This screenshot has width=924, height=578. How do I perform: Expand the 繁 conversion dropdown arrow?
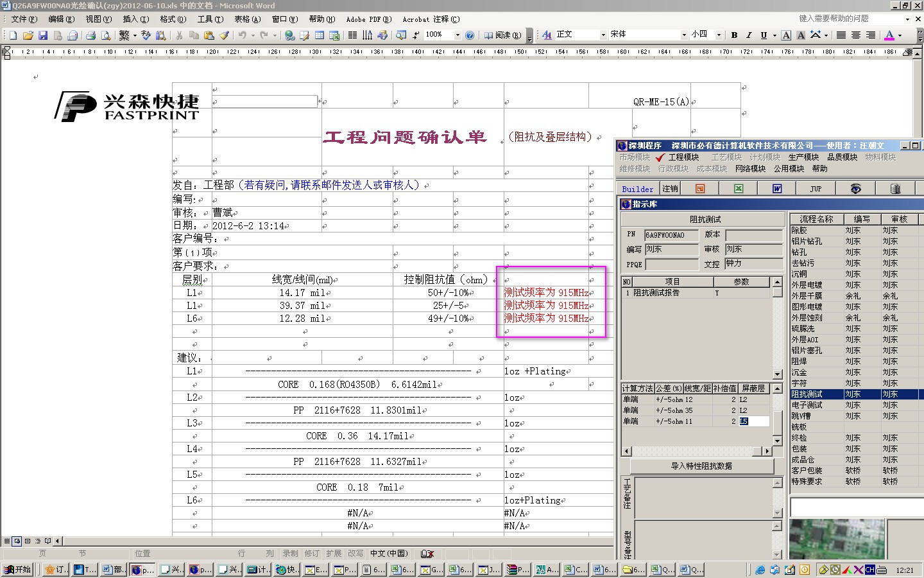point(135,35)
